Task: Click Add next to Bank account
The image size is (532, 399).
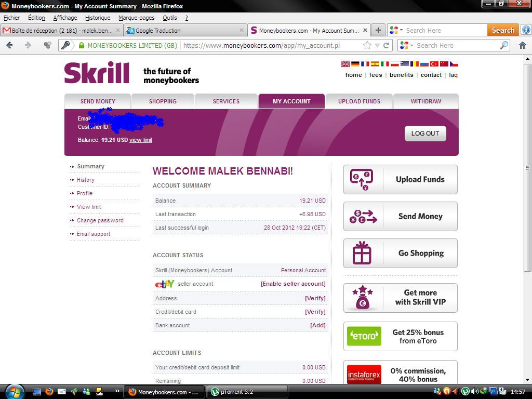Action: click(318, 325)
